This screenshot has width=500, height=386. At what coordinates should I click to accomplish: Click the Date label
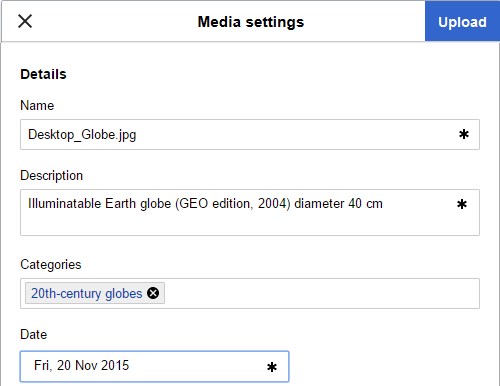point(33,334)
